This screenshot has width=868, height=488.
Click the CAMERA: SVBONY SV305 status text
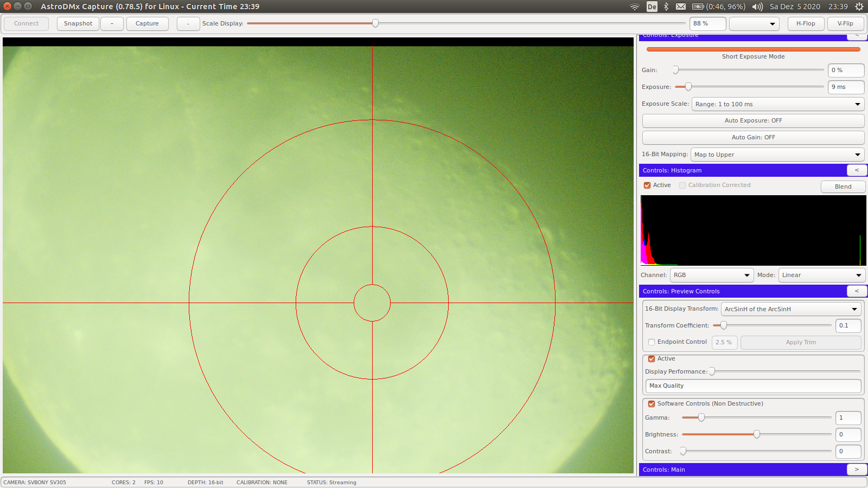pyautogui.click(x=35, y=483)
